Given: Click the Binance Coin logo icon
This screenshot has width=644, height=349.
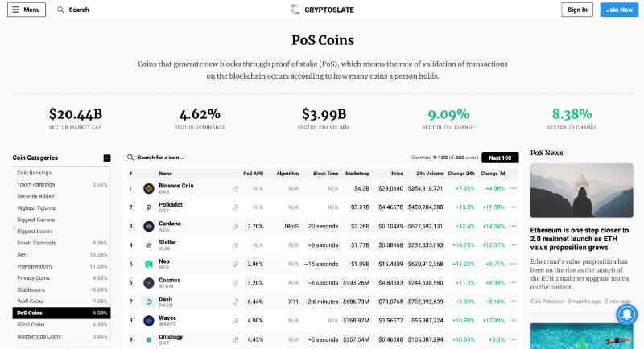Looking at the screenshot, I should (148, 188).
